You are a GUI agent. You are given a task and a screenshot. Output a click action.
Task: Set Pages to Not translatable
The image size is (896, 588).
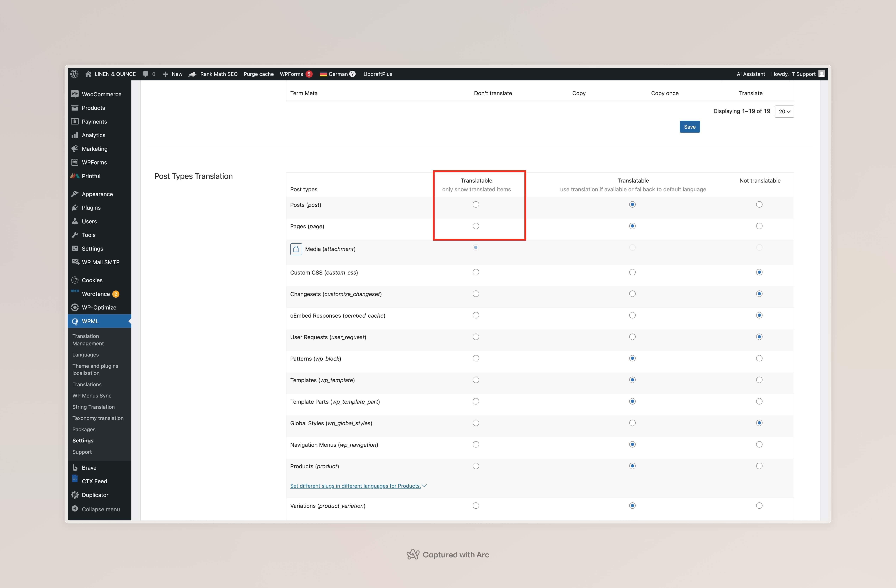tap(759, 226)
